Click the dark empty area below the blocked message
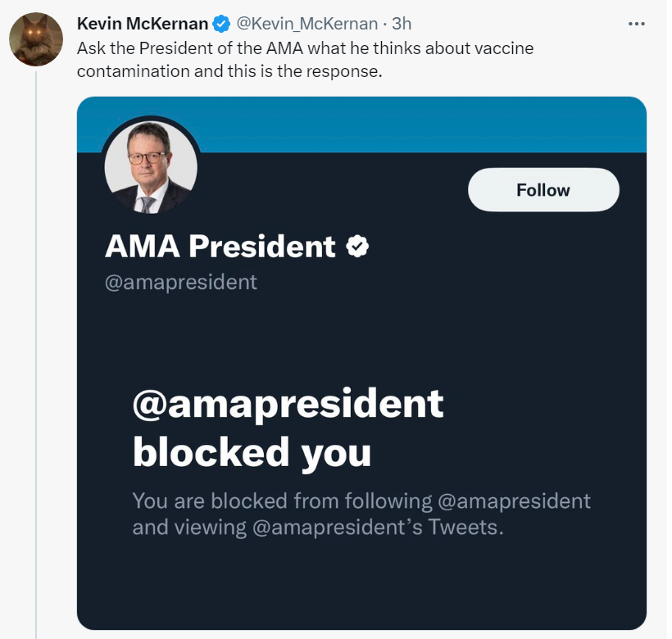Image resolution: width=672 pixels, height=639 pixels. (361, 586)
